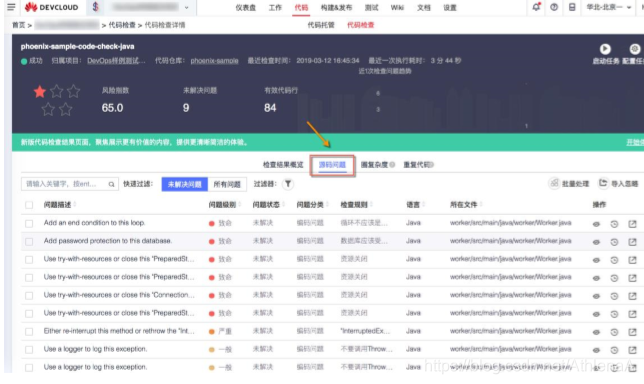This screenshot has height=384, width=644.
Task: Check the 'Either re-interrupt this method' row
Action: (29, 331)
